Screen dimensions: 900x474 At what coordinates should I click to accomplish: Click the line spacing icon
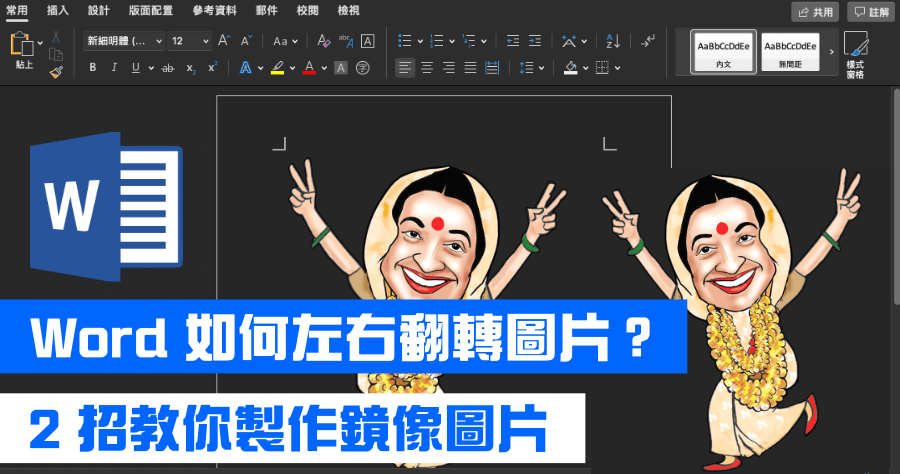[x=526, y=68]
